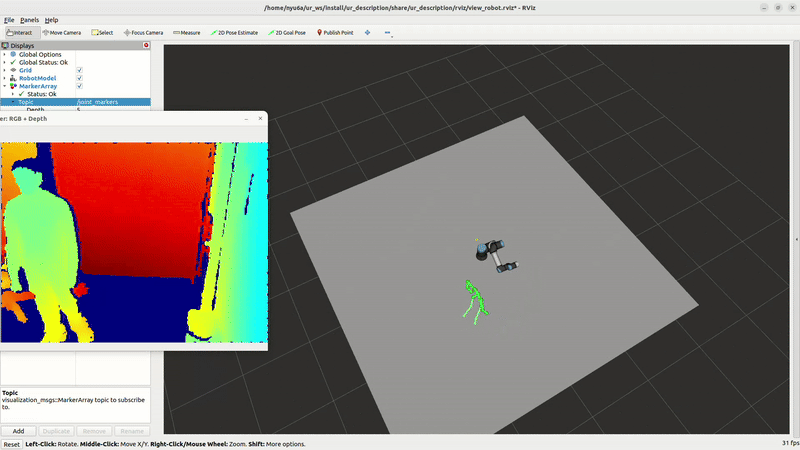Image resolution: width=800 pixels, height=450 pixels.
Task: Toggle the Grid display checkbox
Action: (x=80, y=70)
